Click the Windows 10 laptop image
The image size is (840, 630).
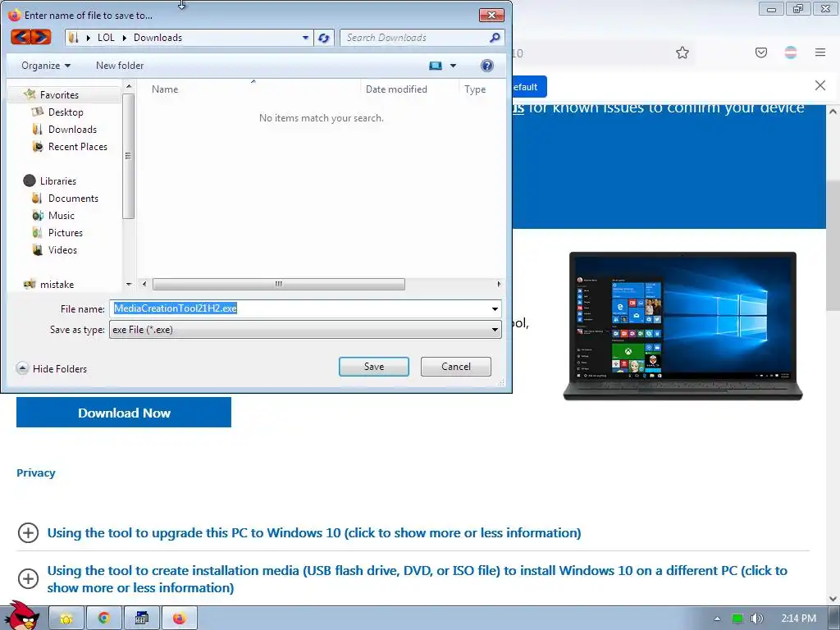(x=682, y=326)
